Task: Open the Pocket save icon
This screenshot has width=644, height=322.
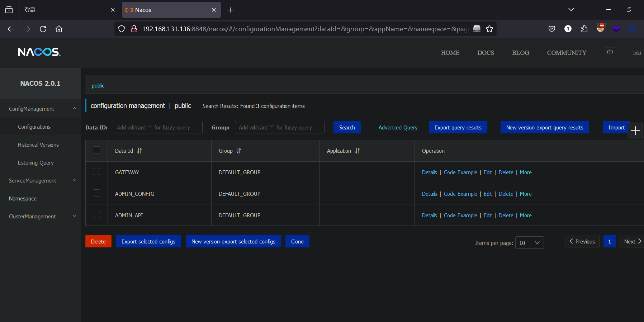Action: click(552, 29)
